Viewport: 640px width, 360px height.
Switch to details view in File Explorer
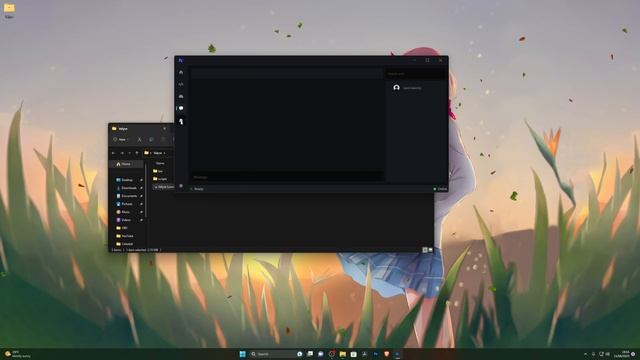[x=424, y=250]
